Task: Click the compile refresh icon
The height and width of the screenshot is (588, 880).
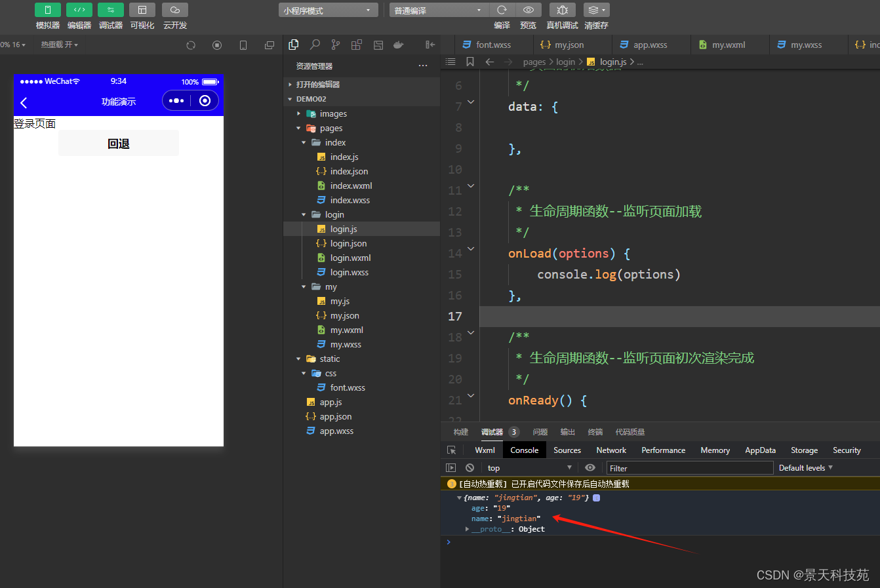Action: pos(502,10)
